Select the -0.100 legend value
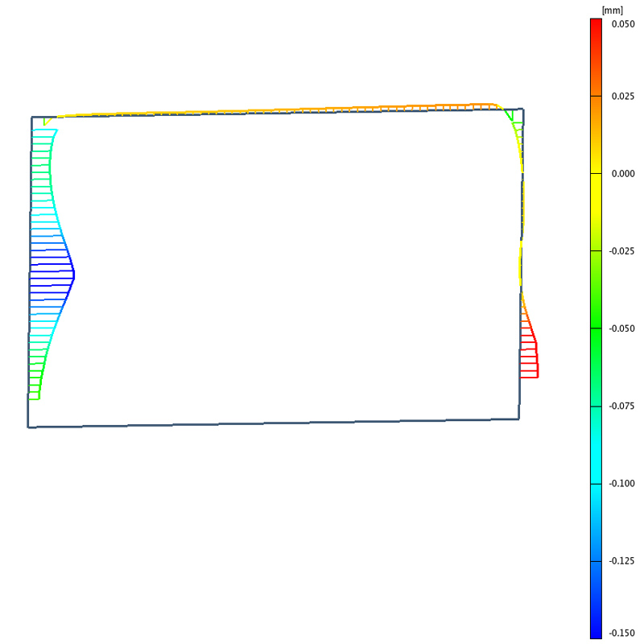This screenshot has width=644, height=644. click(x=621, y=484)
